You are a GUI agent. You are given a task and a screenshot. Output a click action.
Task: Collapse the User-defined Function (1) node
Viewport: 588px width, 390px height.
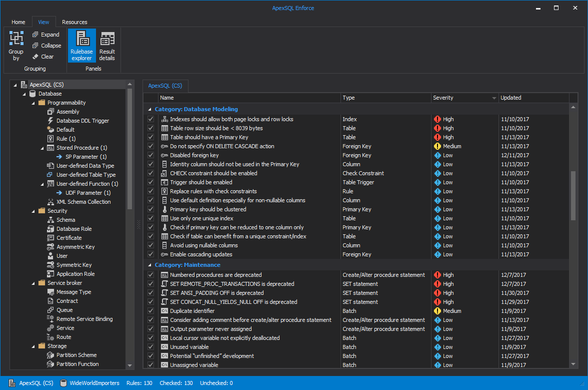(x=42, y=184)
